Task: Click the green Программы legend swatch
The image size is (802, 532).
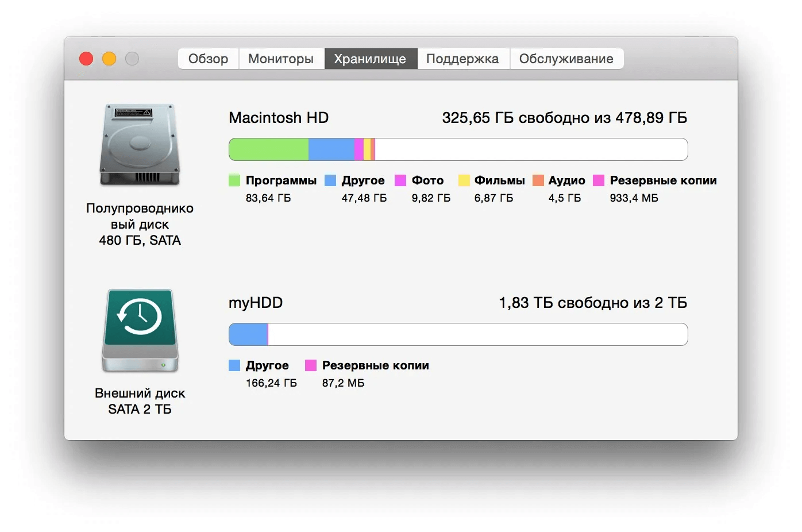Action: click(x=234, y=180)
